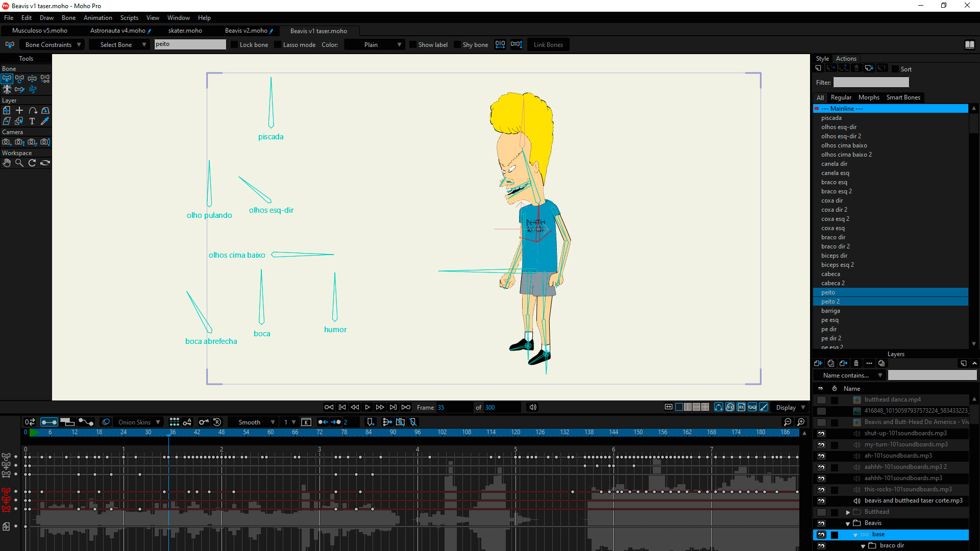Viewport: 980px width, 551px height.
Task: Open the Bone Constraints dropdown
Action: (x=53, y=45)
